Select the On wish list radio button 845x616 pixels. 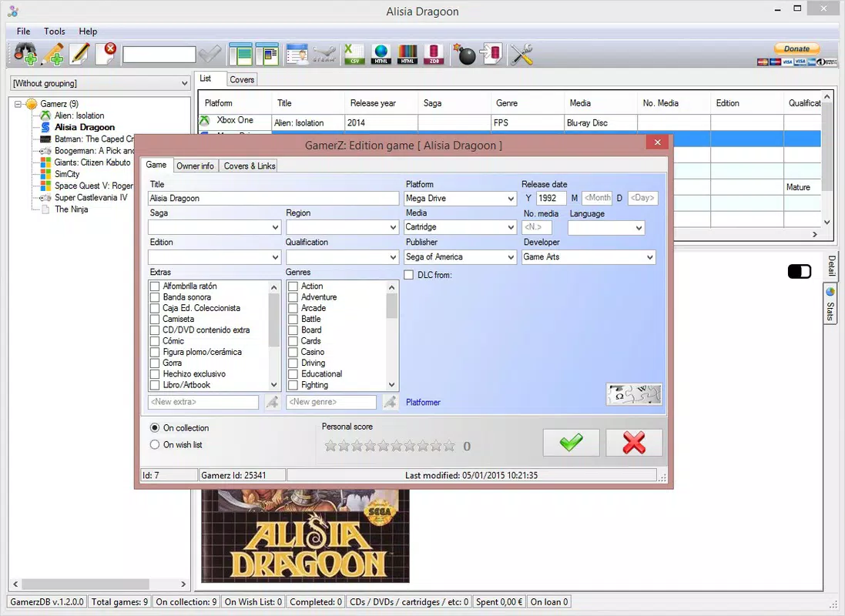[155, 444]
